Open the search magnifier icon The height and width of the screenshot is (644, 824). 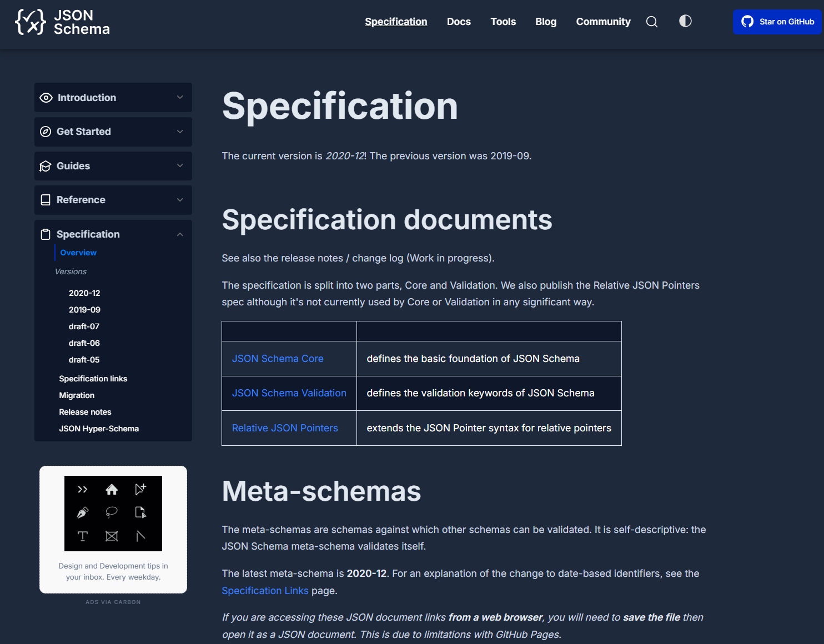652,22
